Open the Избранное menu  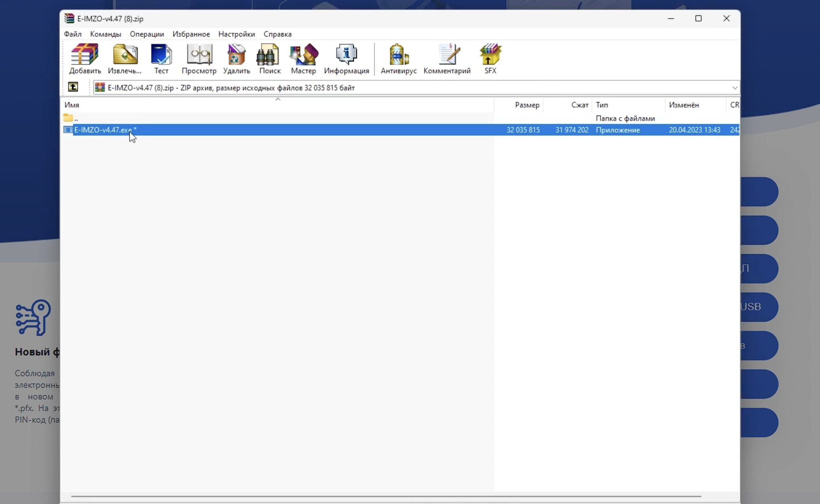[x=191, y=34]
